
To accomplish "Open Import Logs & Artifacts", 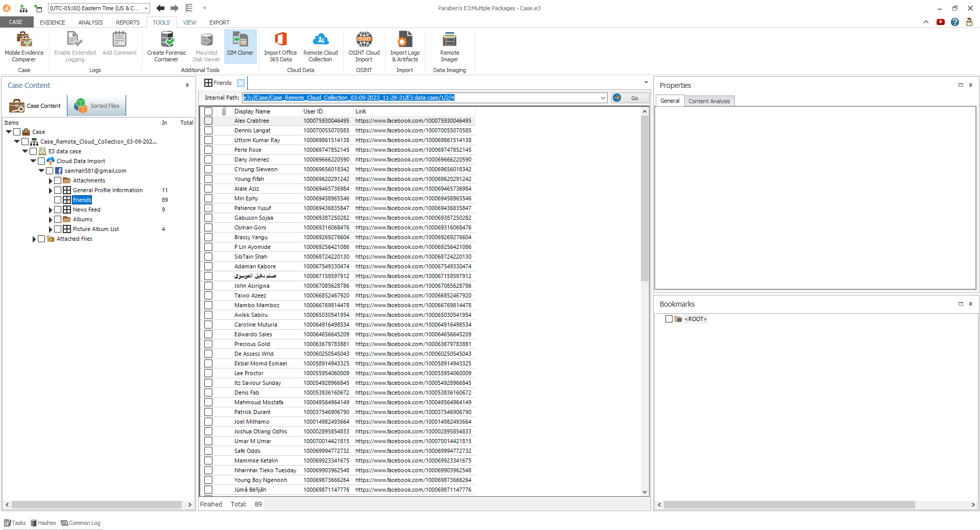I will point(405,47).
